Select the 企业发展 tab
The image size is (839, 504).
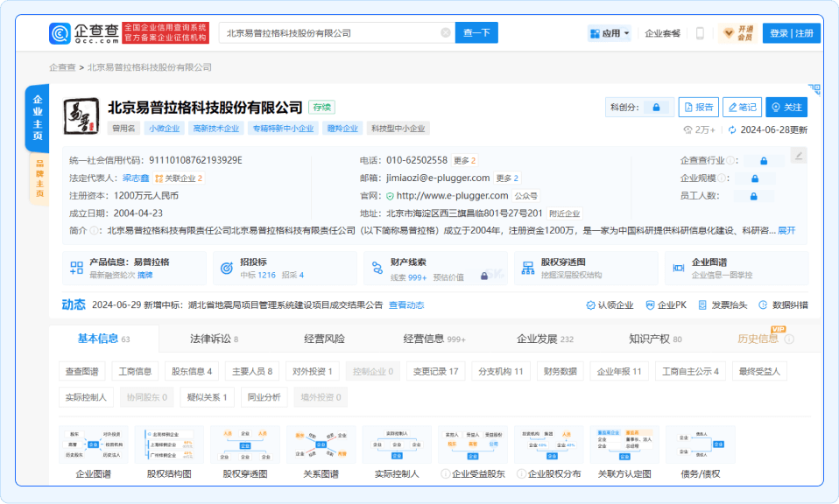pyautogui.click(x=545, y=339)
